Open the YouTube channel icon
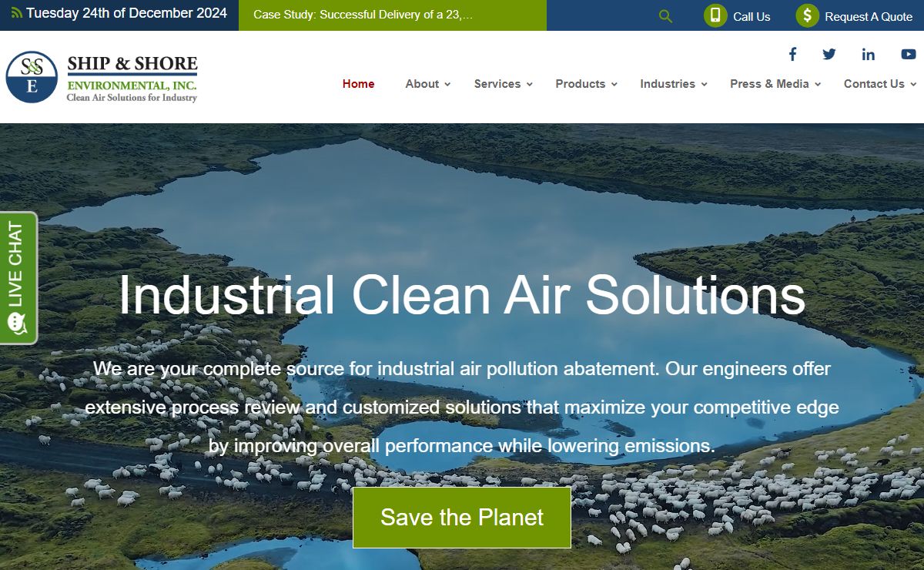 click(x=909, y=54)
